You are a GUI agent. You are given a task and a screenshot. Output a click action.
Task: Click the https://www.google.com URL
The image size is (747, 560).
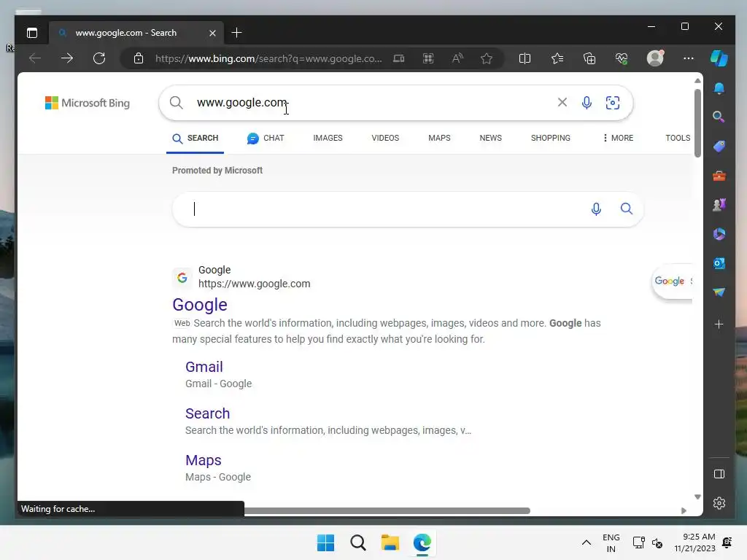point(255,284)
